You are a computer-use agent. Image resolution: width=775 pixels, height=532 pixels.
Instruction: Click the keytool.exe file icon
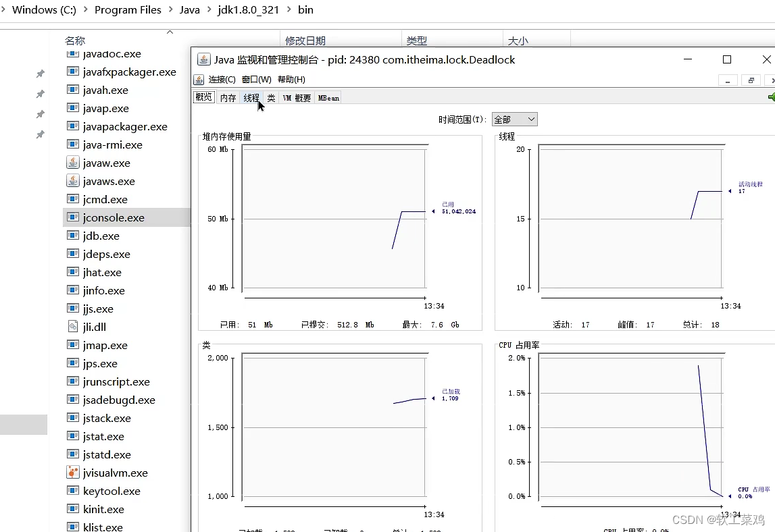tap(73, 491)
